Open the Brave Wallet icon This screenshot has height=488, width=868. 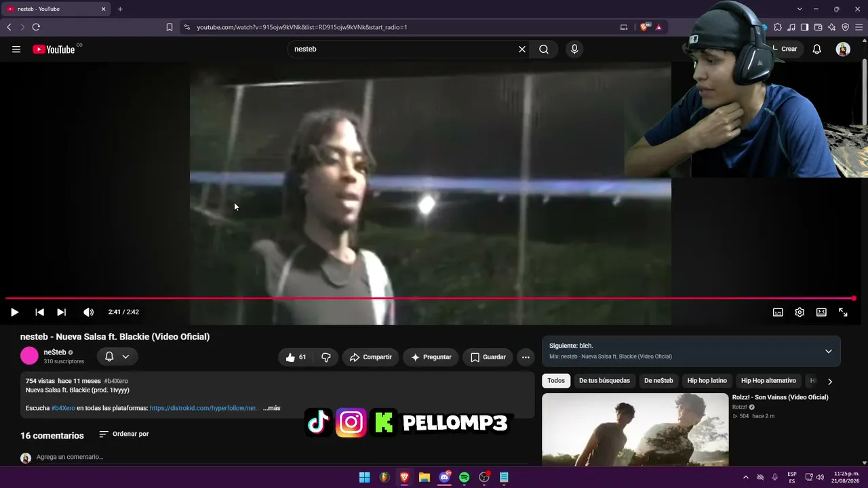(x=818, y=27)
